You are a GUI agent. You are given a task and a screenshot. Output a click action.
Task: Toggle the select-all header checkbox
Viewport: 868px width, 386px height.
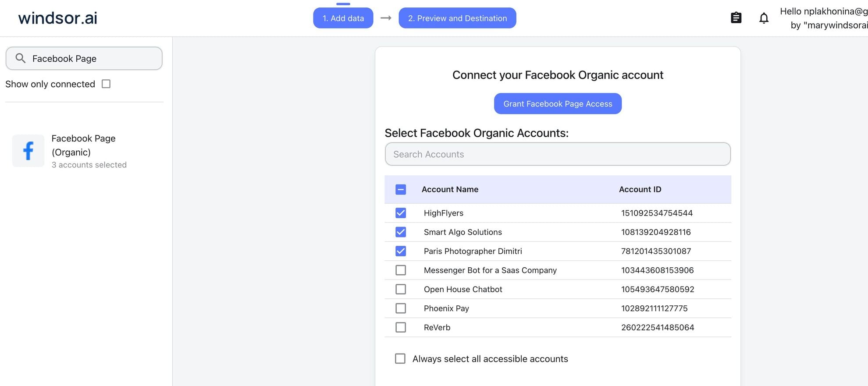click(401, 189)
